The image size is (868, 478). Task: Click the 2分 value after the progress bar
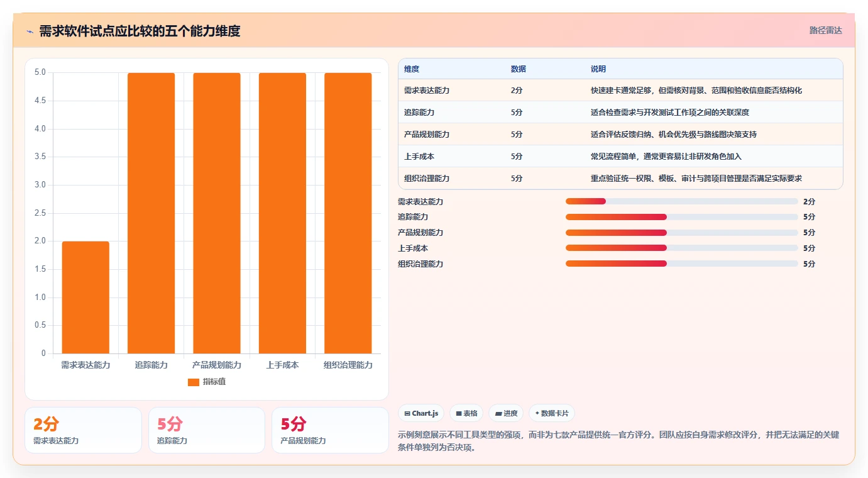point(809,202)
